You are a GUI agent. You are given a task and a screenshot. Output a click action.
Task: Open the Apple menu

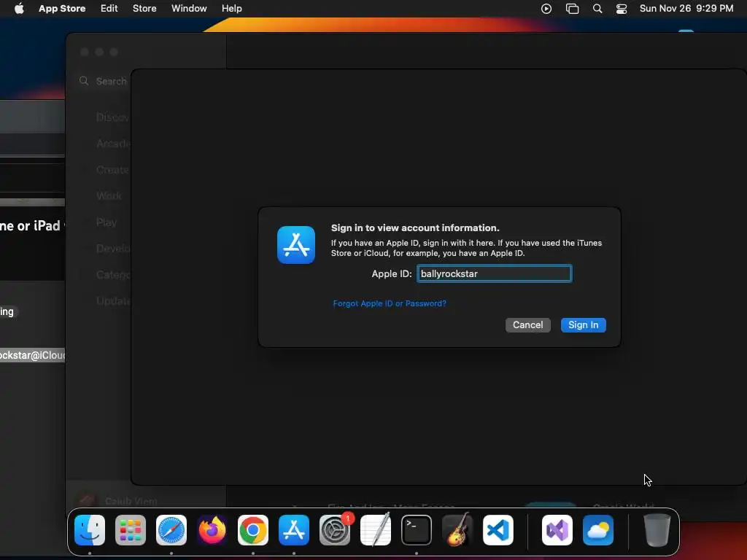(x=19, y=9)
